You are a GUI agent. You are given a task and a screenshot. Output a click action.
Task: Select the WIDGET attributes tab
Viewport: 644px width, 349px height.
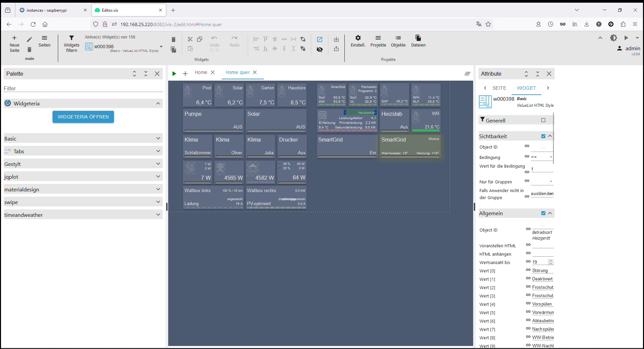(x=526, y=88)
